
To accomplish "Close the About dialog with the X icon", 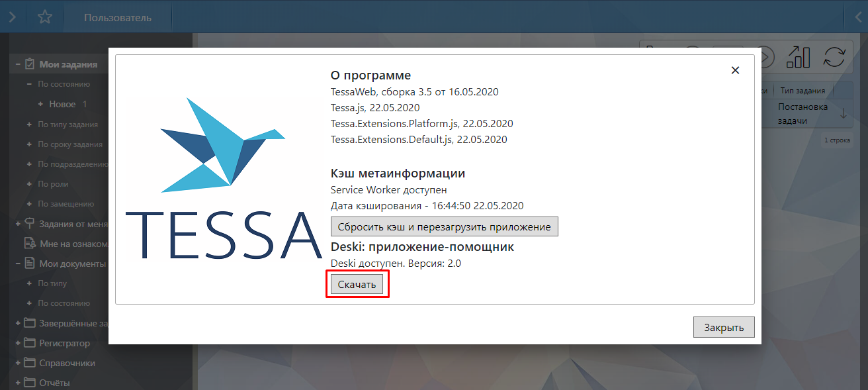I will click(735, 70).
